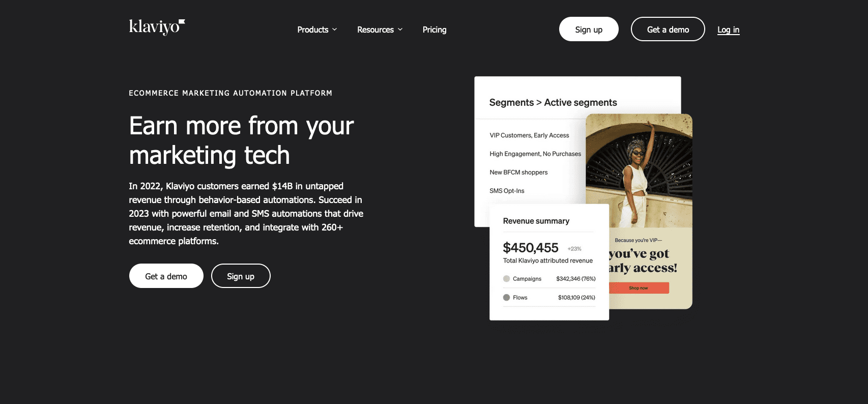Click the $450,455 revenue total
868x404 pixels.
[531, 248]
